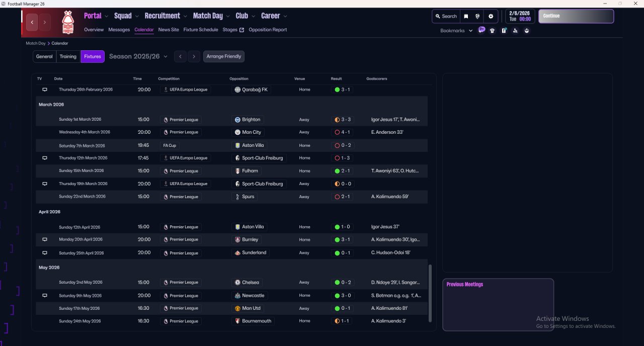644x346 pixels.
Task: Click the Brighton club crest
Action: pos(237,120)
